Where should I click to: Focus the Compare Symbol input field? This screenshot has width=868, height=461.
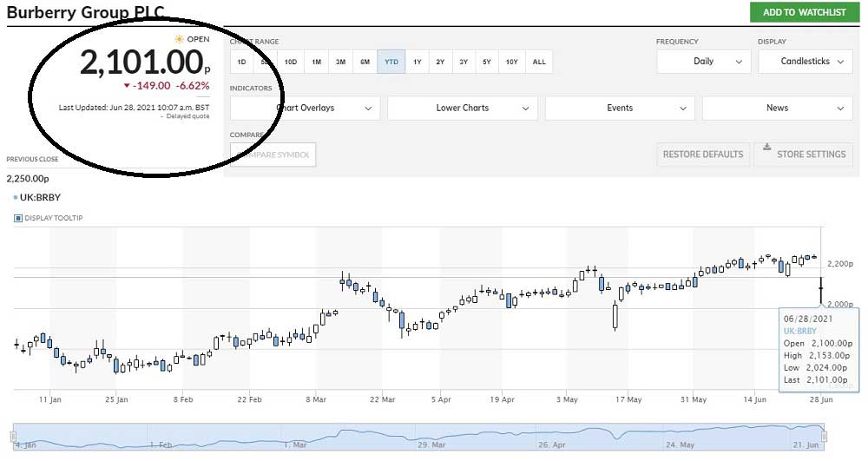[273, 155]
